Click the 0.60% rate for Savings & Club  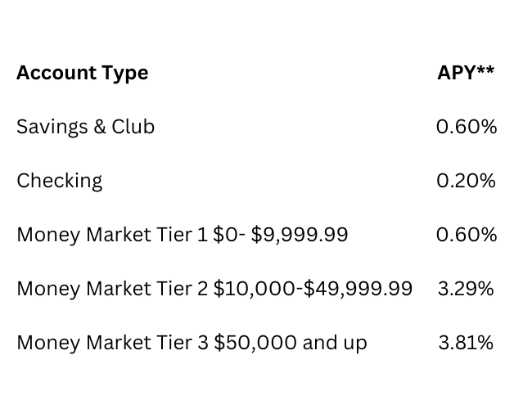(466, 127)
